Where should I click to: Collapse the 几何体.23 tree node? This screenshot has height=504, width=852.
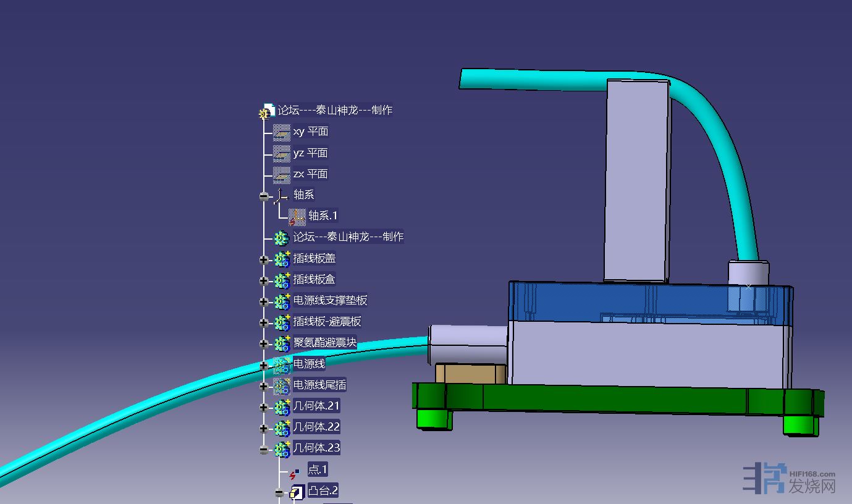[264, 450]
